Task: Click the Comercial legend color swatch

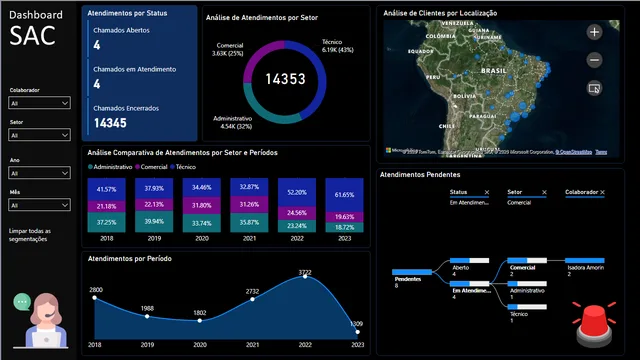Action: (x=138, y=167)
